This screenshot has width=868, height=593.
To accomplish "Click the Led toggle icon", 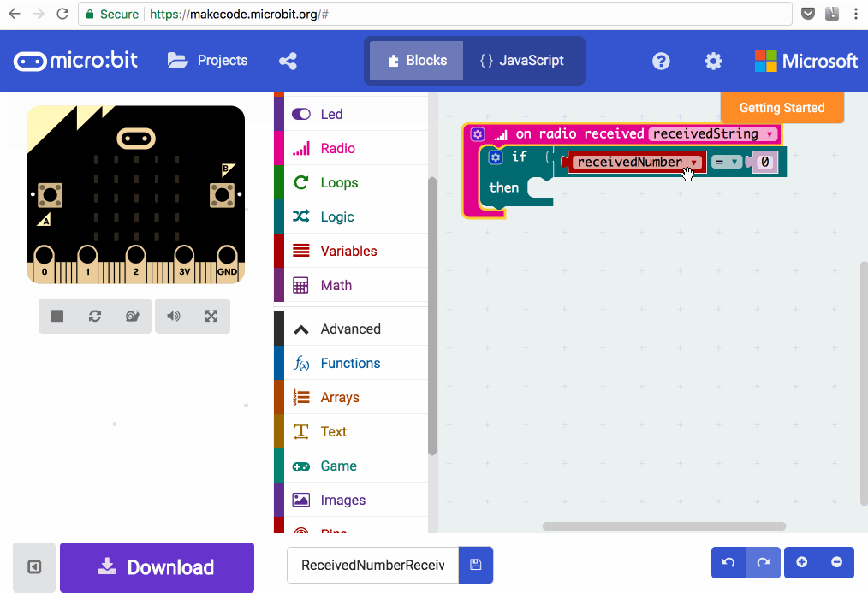I will pyautogui.click(x=301, y=114).
